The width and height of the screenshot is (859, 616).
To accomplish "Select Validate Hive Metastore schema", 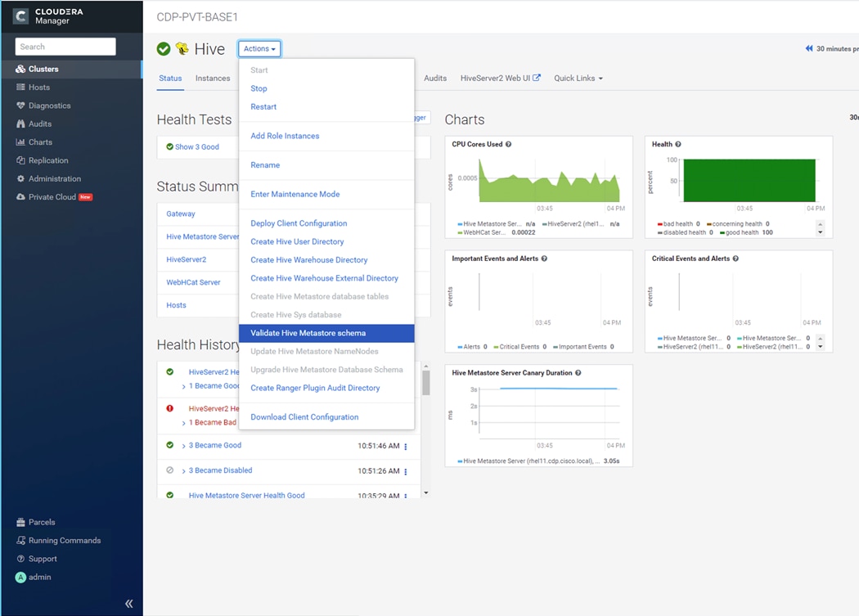I will (x=326, y=333).
